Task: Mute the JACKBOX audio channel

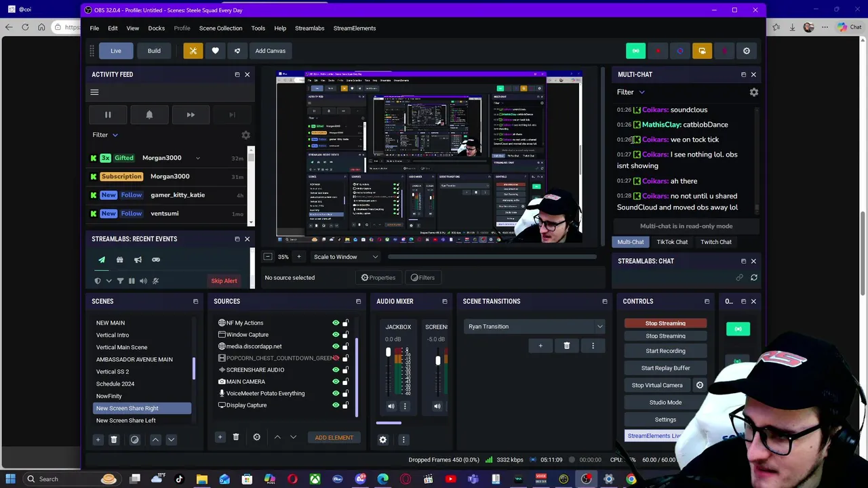Action: tap(391, 406)
